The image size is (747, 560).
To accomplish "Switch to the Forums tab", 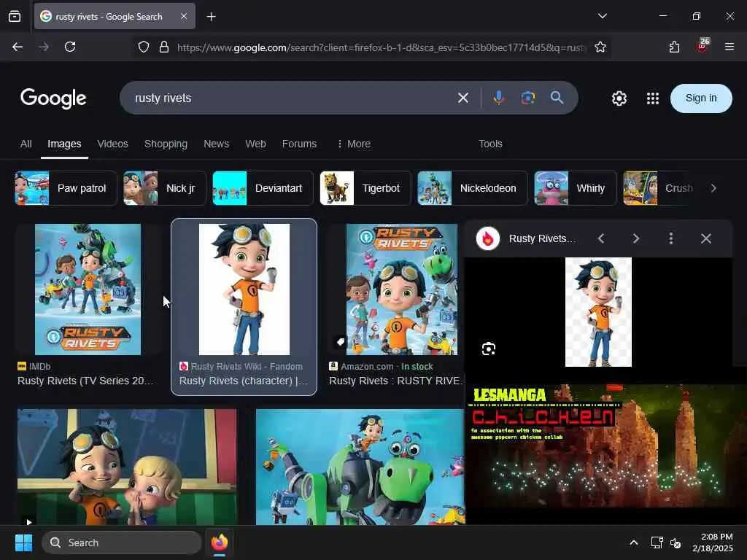I will pos(299,144).
